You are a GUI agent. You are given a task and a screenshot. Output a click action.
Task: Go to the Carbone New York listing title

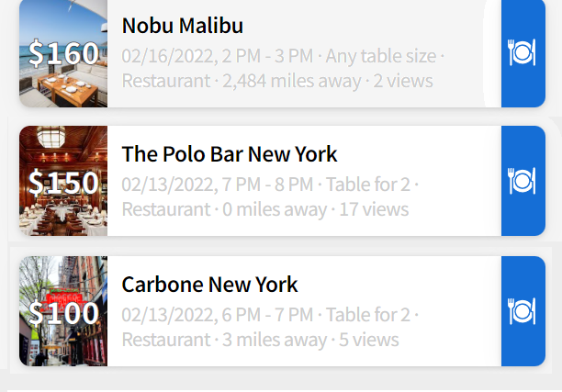pos(210,285)
